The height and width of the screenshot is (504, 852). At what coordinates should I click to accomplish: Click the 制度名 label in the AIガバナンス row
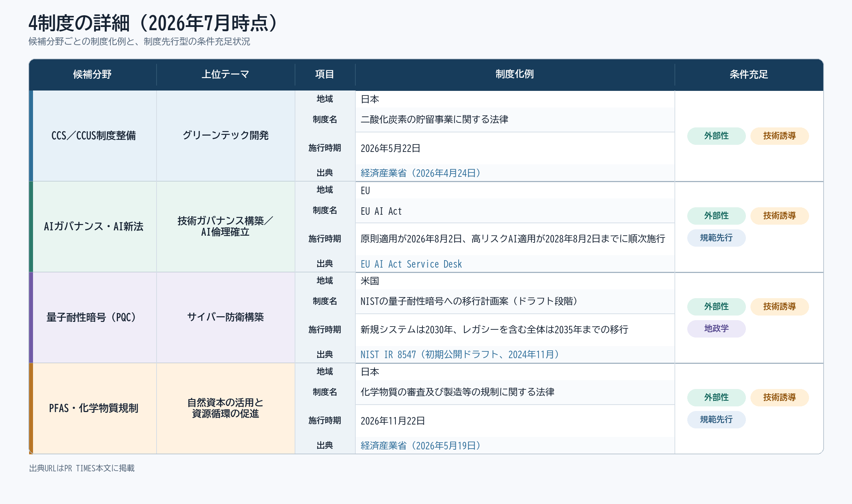click(325, 210)
